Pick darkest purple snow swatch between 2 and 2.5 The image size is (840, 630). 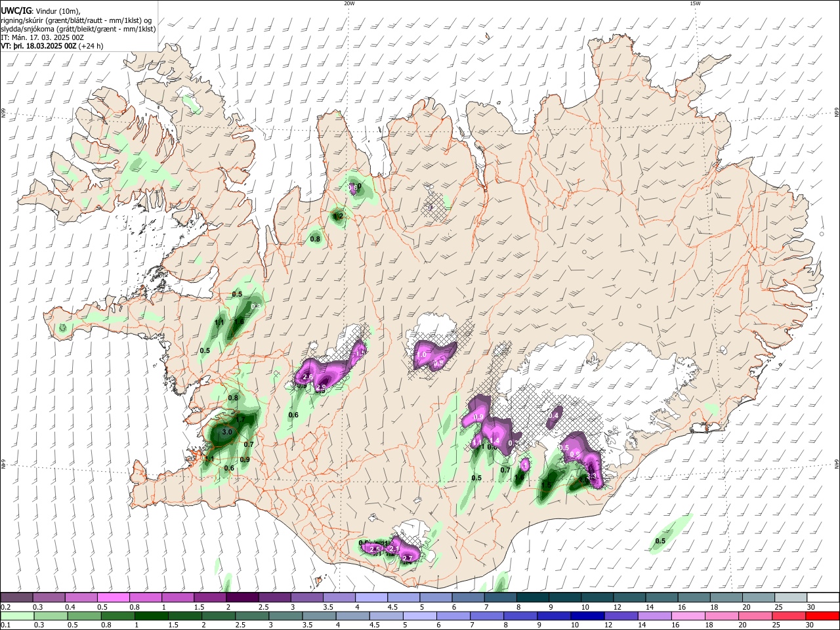pos(242,598)
